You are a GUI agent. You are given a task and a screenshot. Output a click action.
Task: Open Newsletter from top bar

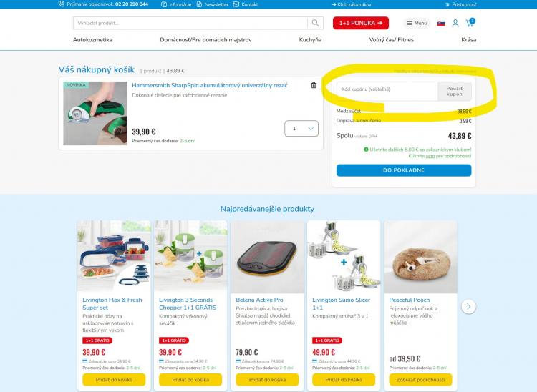coord(213,4)
